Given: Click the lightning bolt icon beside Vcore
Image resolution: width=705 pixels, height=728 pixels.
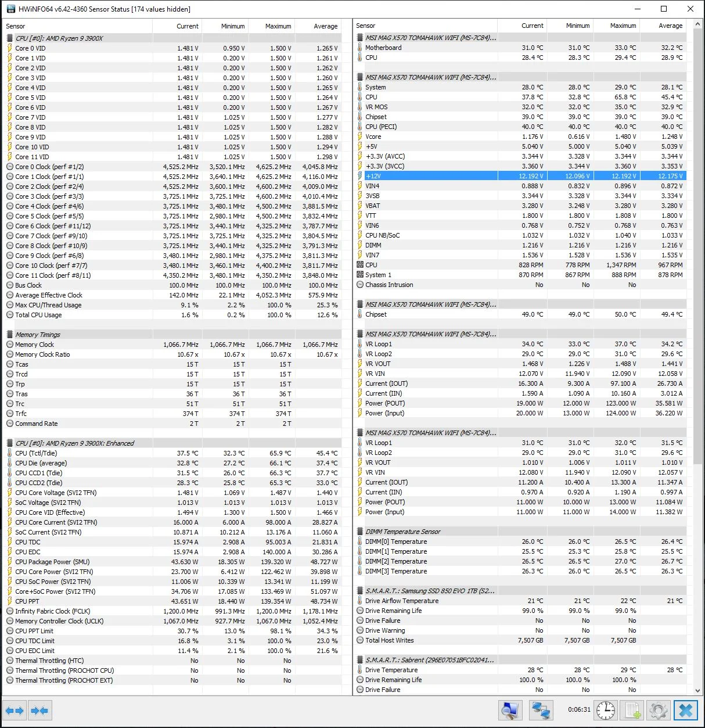Looking at the screenshot, I should point(360,137).
